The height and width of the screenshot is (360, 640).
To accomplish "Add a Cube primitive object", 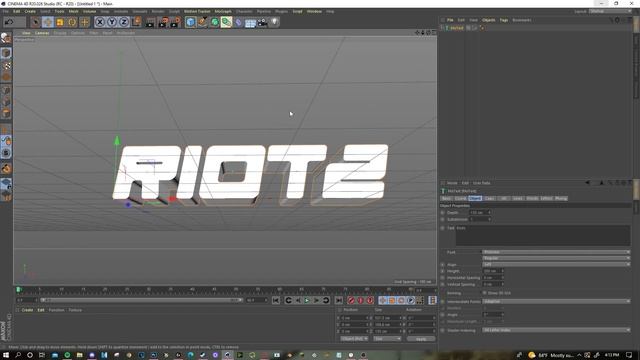I will [190, 22].
